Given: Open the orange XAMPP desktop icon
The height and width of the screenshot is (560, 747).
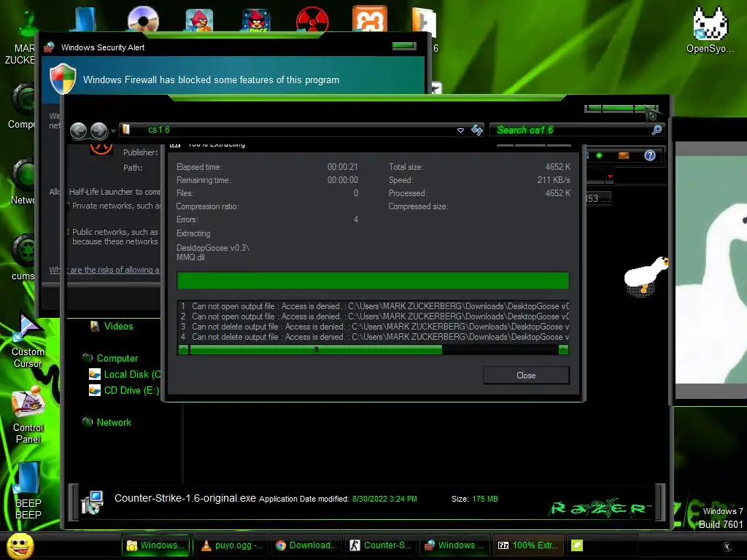Looking at the screenshot, I should click(x=370, y=19).
